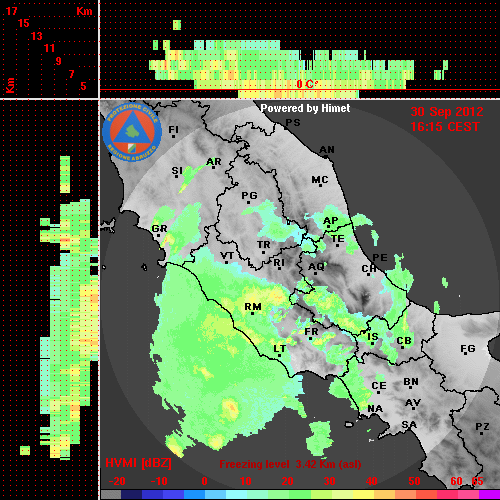The width and height of the screenshot is (500, 500).
Task: Select the date '30 Sep 2012'
Action: click(x=447, y=112)
